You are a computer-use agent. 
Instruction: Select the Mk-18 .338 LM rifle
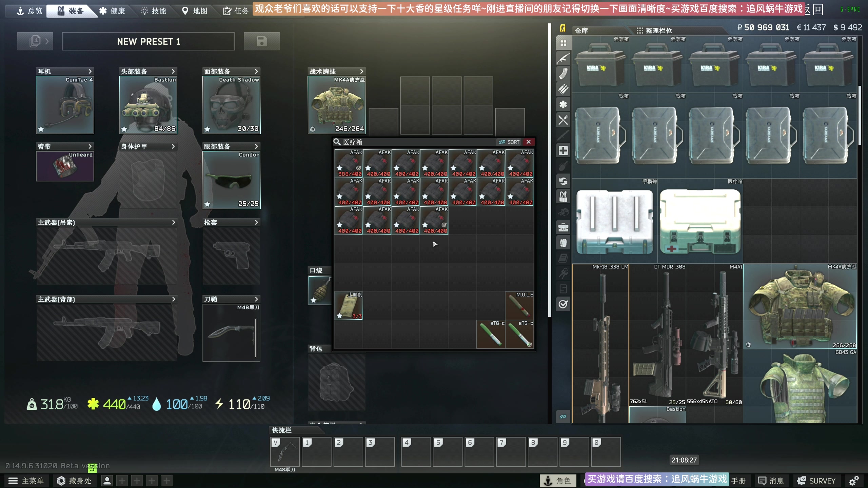pyautogui.click(x=601, y=344)
